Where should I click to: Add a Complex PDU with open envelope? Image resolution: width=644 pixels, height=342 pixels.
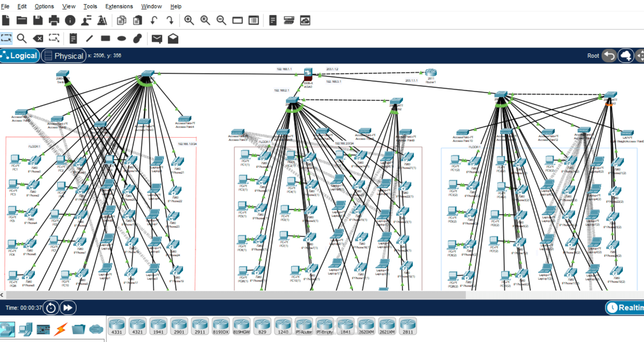(173, 39)
